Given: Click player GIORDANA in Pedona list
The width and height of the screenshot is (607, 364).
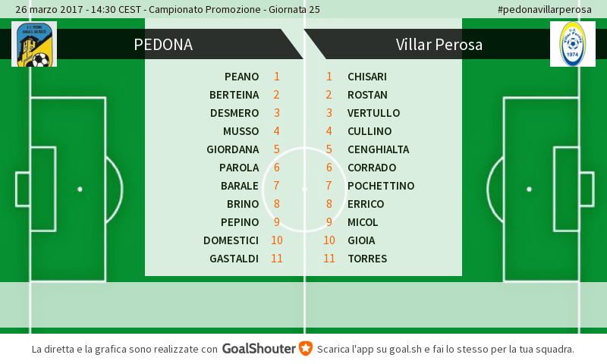Looking at the screenshot, I should pos(233,149).
